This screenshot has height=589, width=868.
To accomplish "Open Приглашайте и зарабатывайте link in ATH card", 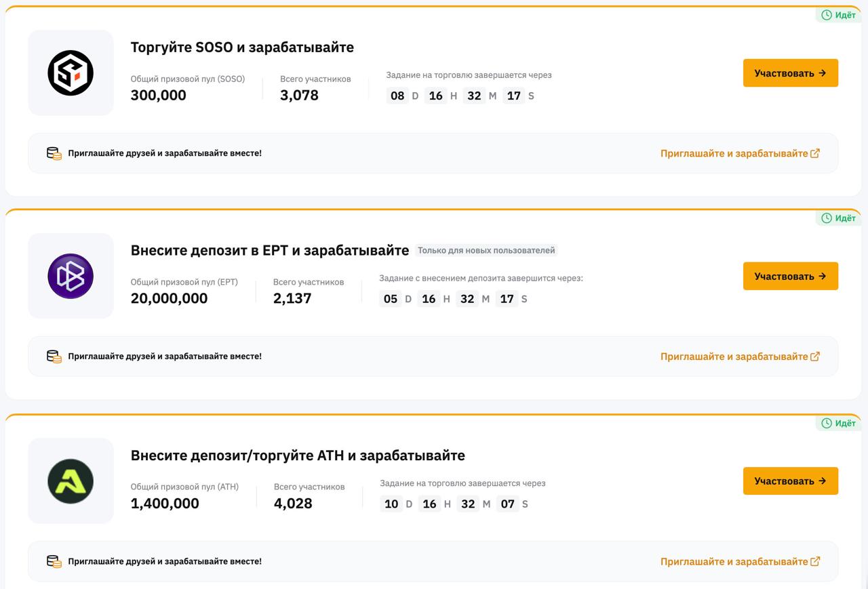I will coord(734,561).
